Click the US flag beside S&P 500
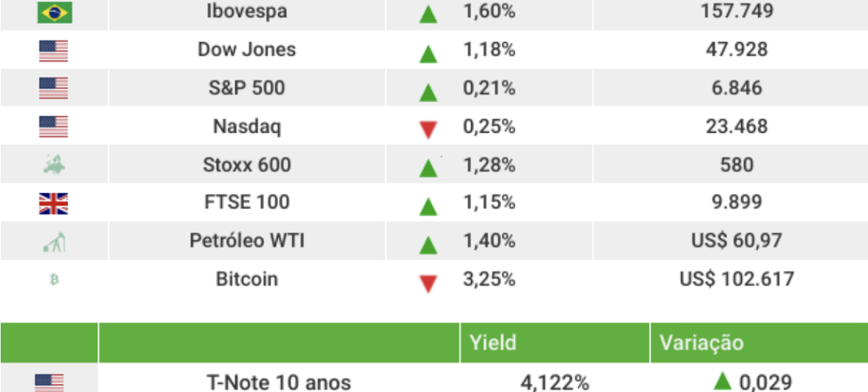The width and height of the screenshot is (868, 392). coord(54,88)
